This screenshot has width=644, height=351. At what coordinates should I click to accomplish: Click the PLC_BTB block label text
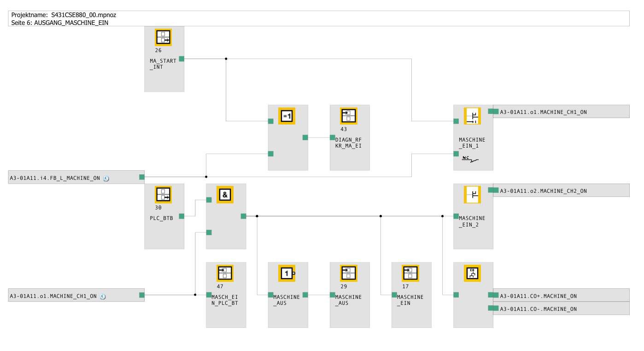point(161,218)
